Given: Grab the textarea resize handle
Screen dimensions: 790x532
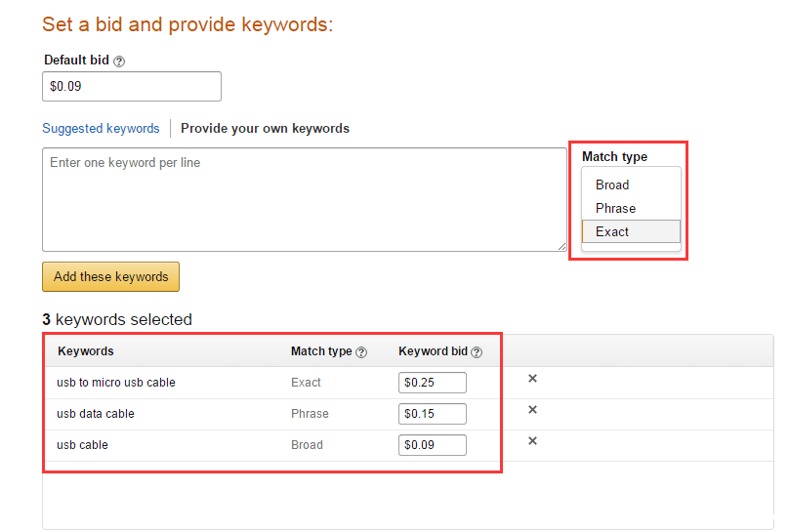Looking at the screenshot, I should 561,247.
